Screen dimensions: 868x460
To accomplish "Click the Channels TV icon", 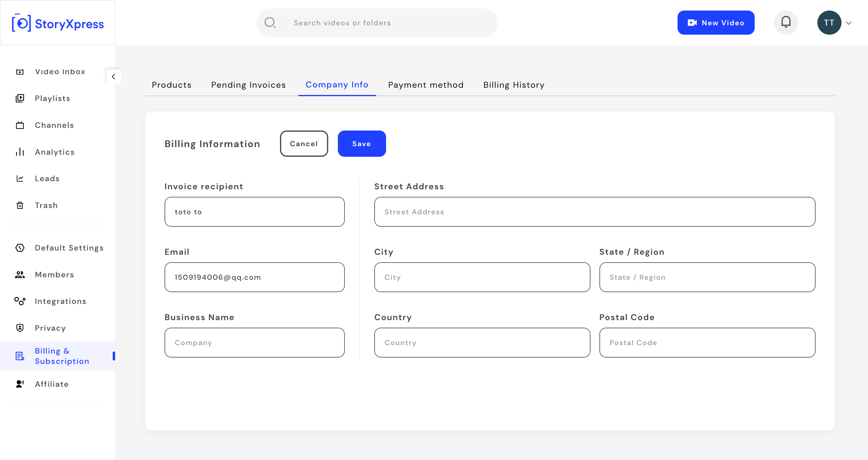I will click(x=20, y=125).
